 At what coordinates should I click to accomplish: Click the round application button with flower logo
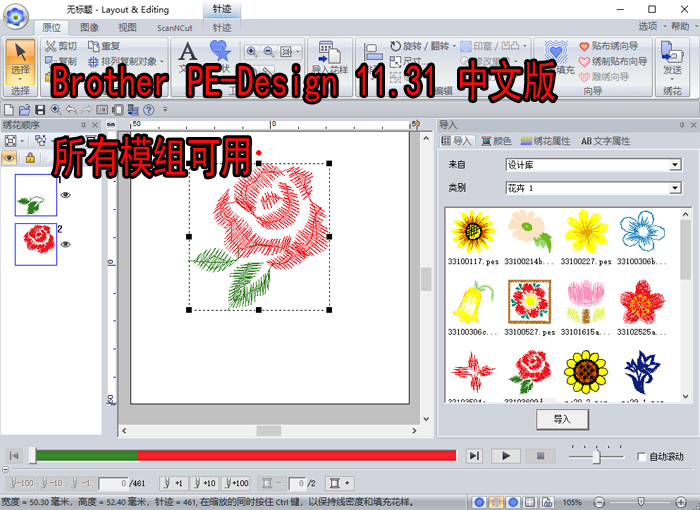[16, 17]
